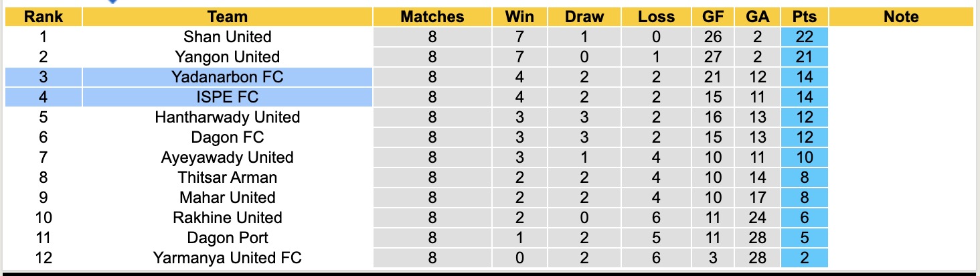Click the Ayeyawady United team name

[227, 157]
